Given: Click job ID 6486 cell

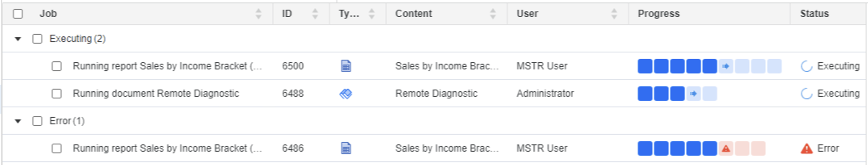Looking at the screenshot, I should pos(292,148).
